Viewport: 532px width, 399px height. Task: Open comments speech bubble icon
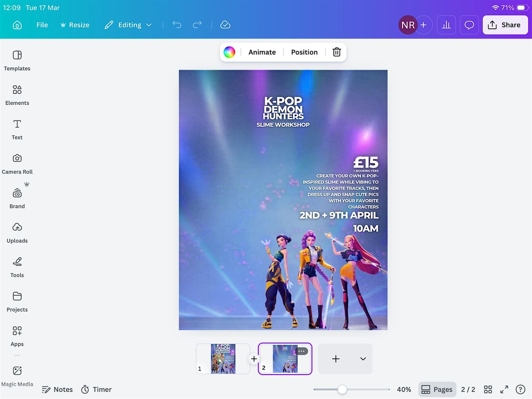click(x=469, y=25)
